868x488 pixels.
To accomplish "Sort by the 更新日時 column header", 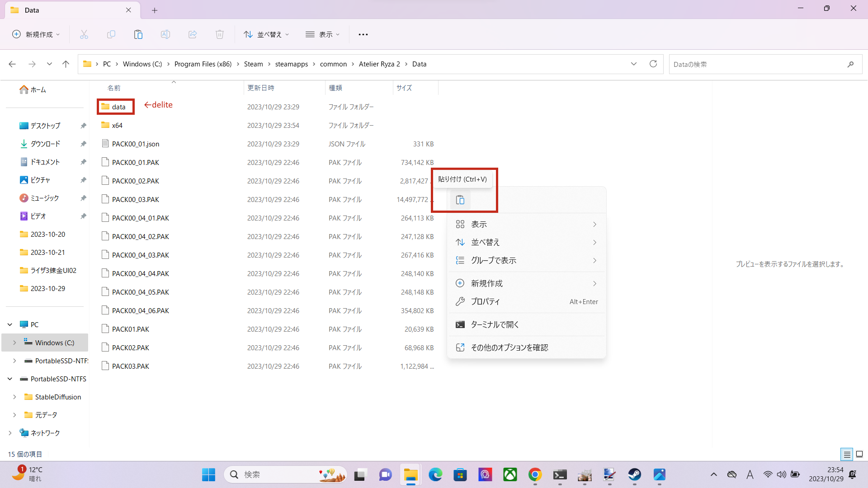I will pyautogui.click(x=261, y=88).
